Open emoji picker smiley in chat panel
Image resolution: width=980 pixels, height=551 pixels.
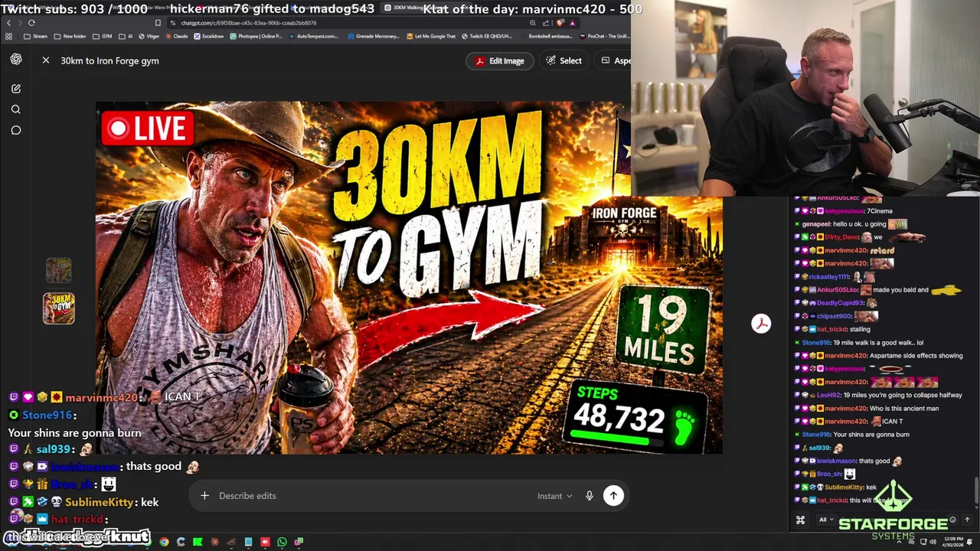pos(952,520)
